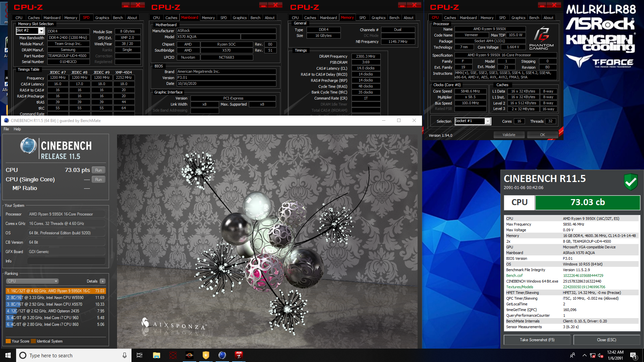The image size is (644, 362).
Task: Show hidden system tray icons
Action: 585,355
